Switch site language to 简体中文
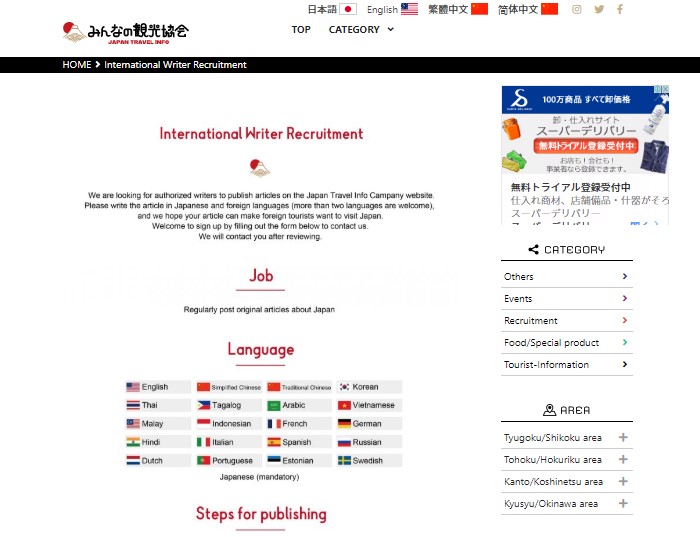The width and height of the screenshot is (700, 537). pos(518,9)
